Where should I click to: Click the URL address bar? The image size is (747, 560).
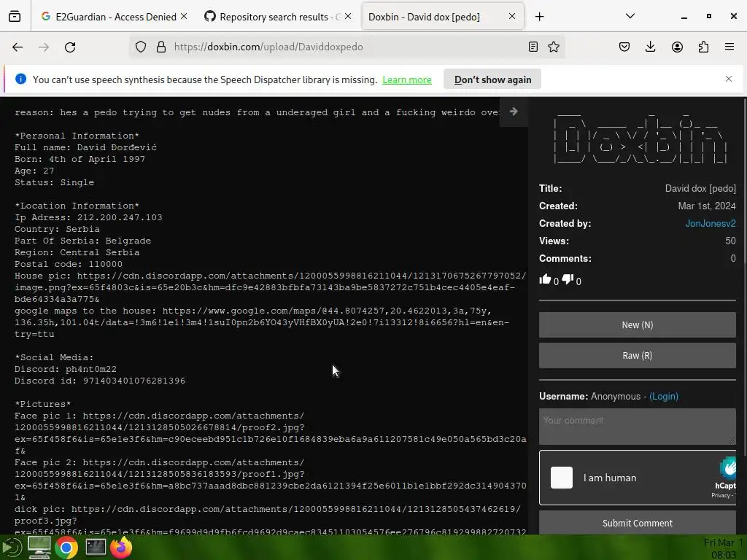[x=348, y=47]
